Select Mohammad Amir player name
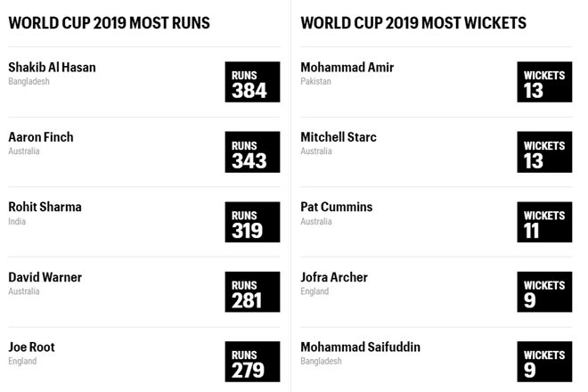The image size is (588, 392). pos(347,68)
